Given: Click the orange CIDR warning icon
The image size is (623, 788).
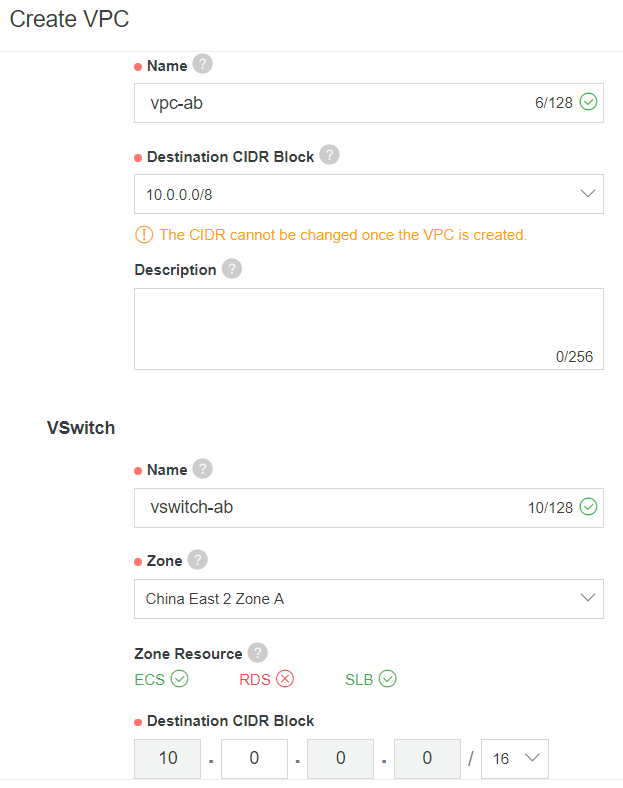Looking at the screenshot, I should click(x=144, y=235).
